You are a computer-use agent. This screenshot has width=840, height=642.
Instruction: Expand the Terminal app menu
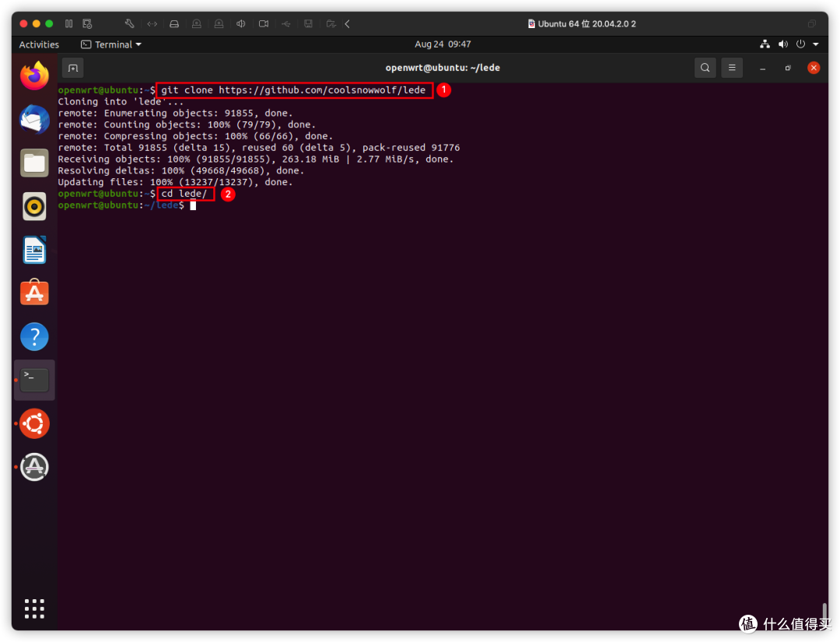[x=112, y=44]
